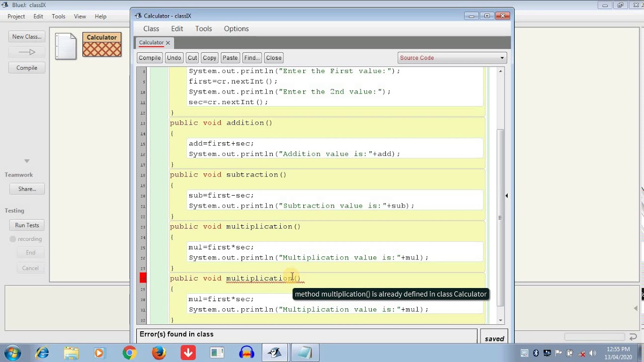Click the inheritance arrow button in BlueJ
The image size is (644, 362).
pos(27,52)
